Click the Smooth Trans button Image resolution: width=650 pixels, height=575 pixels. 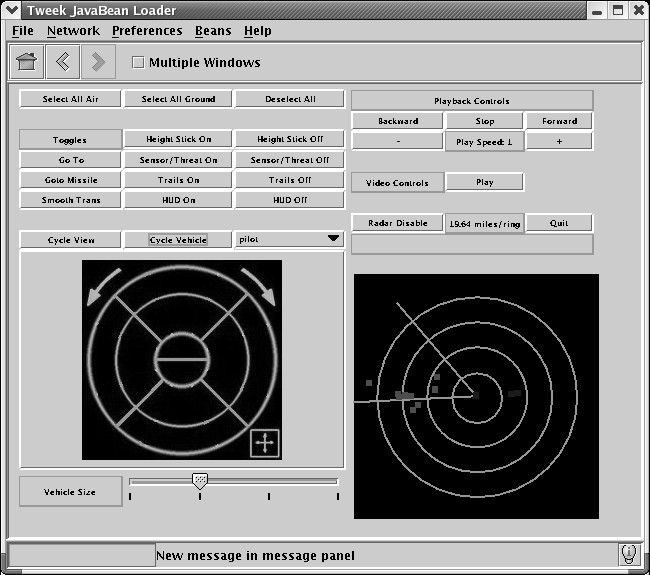[70, 200]
